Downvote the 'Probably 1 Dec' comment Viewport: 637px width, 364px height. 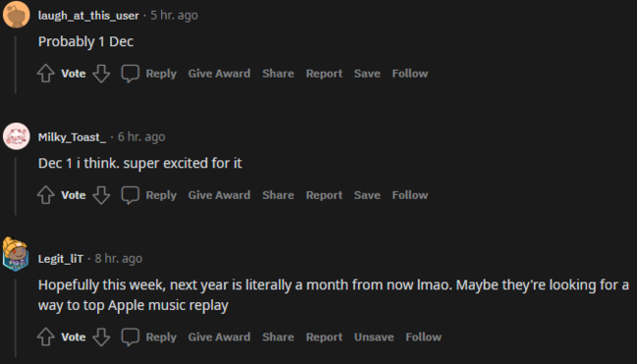tap(101, 74)
